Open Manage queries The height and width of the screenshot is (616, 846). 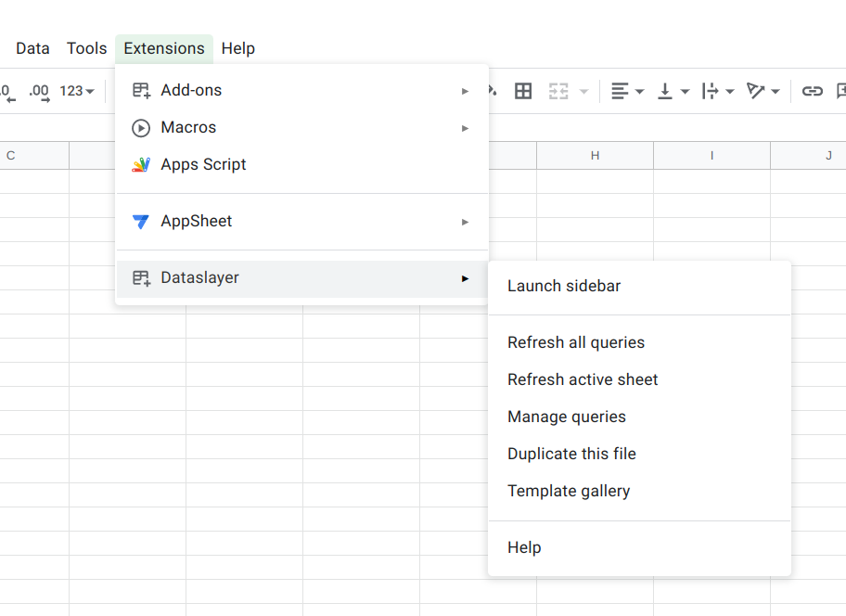(639, 417)
